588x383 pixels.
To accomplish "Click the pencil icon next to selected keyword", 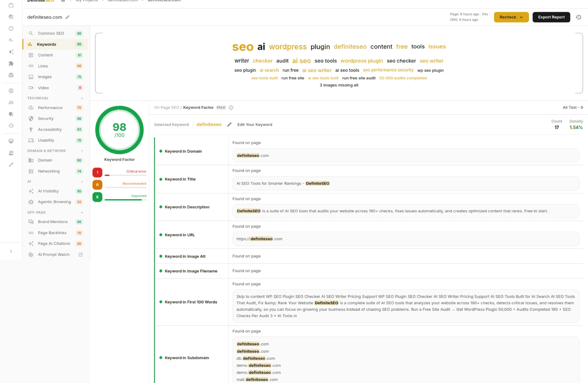I will click(229, 125).
